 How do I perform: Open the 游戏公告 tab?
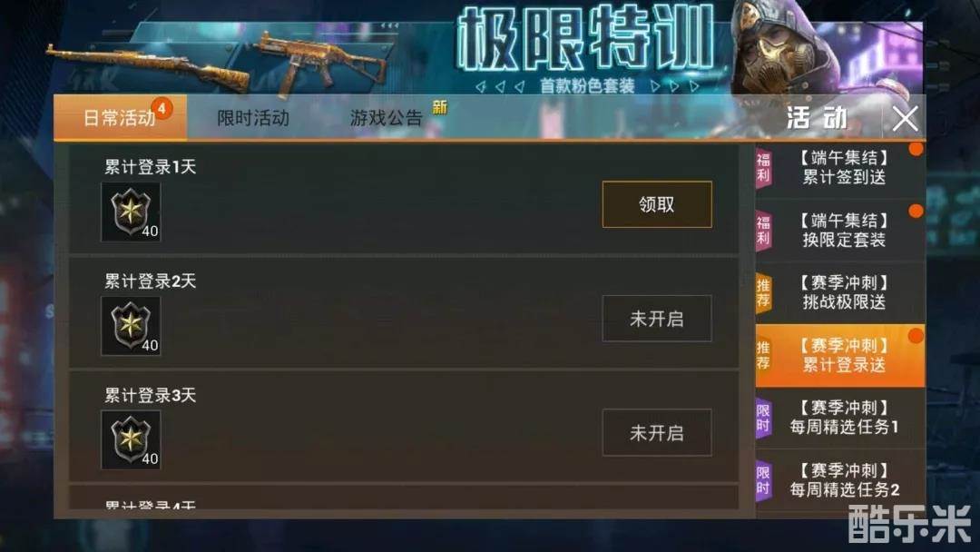point(387,117)
